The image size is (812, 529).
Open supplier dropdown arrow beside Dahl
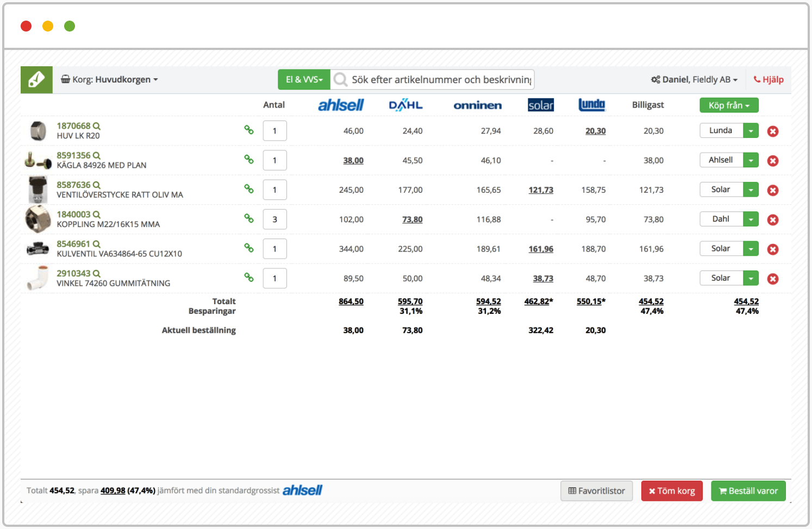tap(751, 219)
